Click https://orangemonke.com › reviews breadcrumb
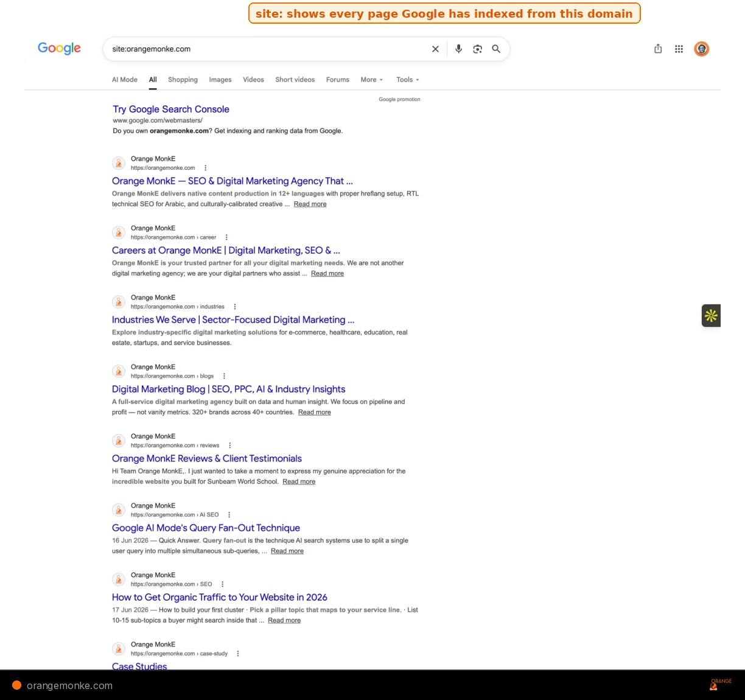Screen dimensions: 745x700 pos(175,446)
